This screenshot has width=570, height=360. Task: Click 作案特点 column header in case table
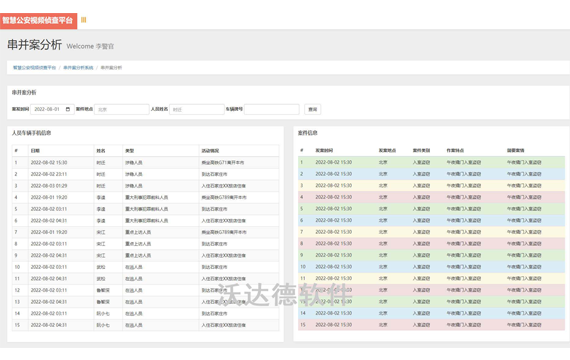pos(455,150)
